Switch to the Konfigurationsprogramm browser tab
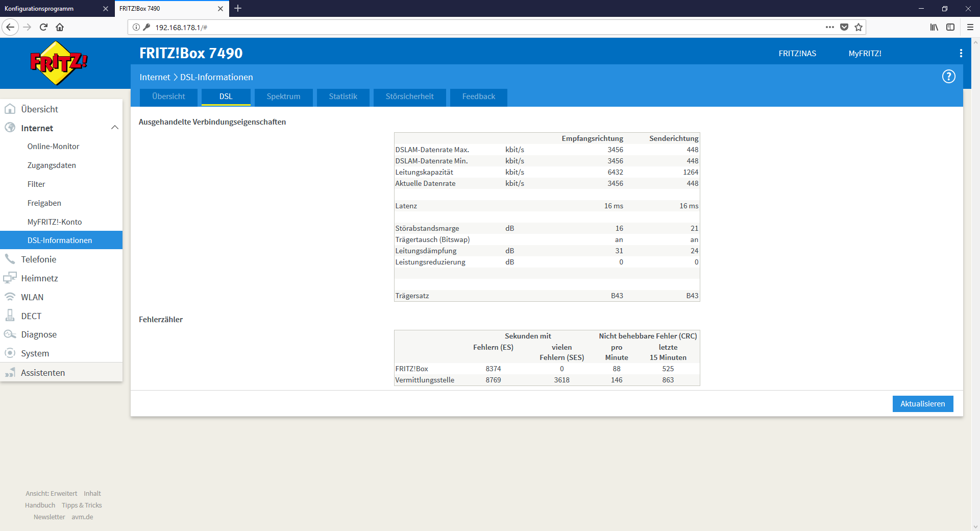The height and width of the screenshot is (531, 980). coord(57,8)
